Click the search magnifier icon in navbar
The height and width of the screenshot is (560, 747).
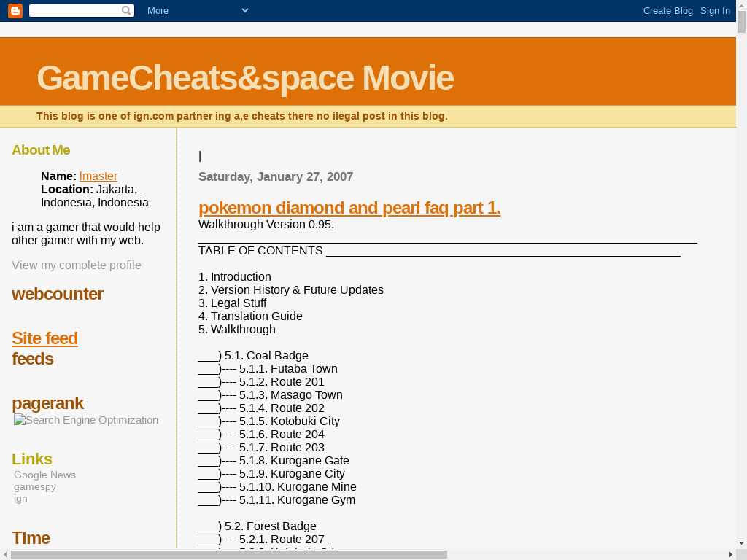126,11
